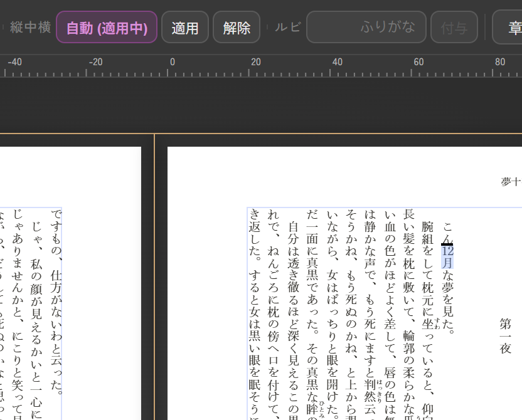
Task: Click the highlighted 12月 text
Action: click(x=447, y=257)
